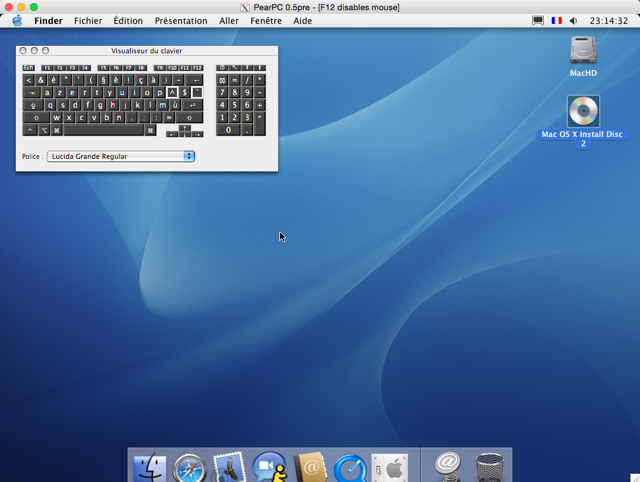The image size is (640, 482).
Task: Click the numpad 7 key
Action: coord(222,92)
